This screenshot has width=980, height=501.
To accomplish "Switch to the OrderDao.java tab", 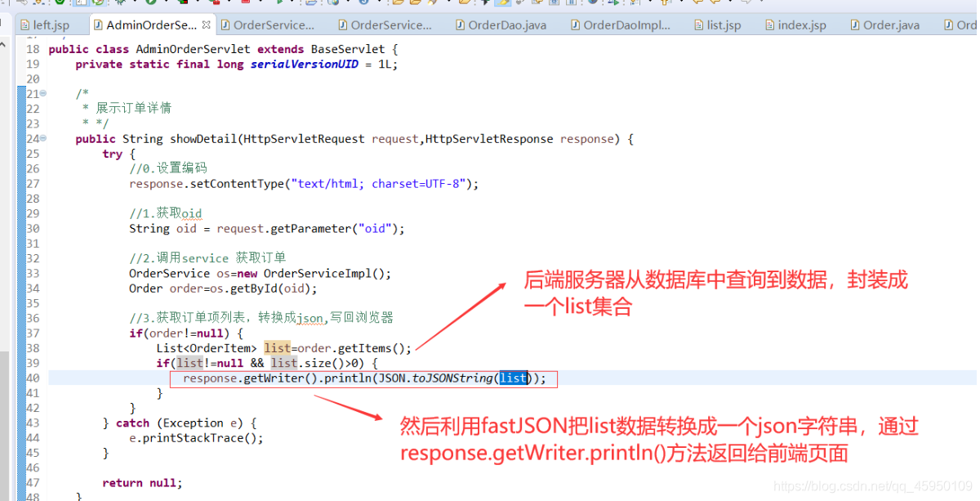I will (x=500, y=25).
